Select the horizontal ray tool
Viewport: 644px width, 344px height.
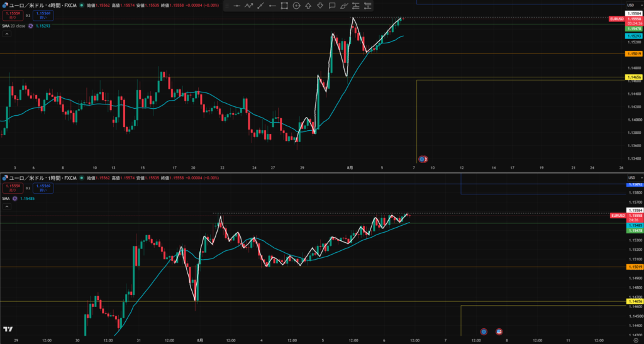point(272,6)
